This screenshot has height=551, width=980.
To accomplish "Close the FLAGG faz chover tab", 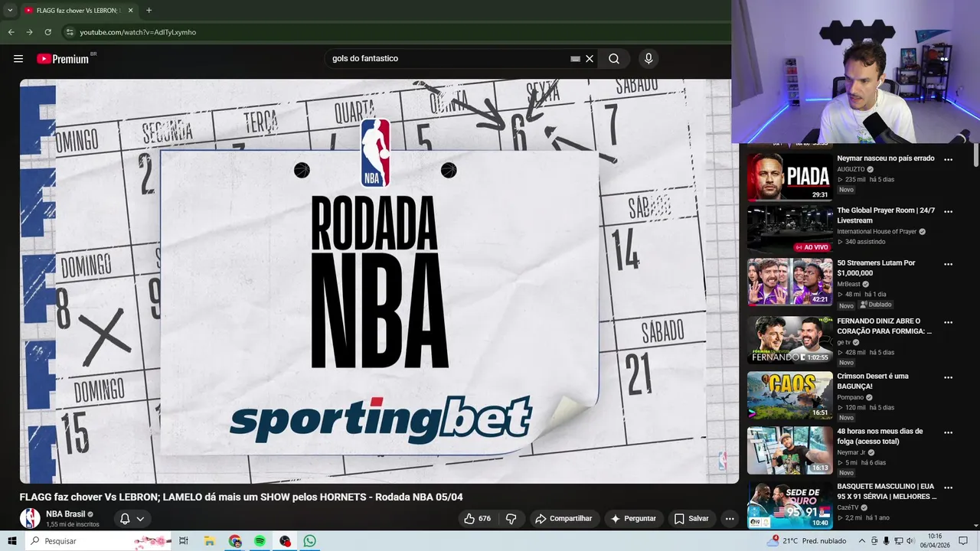I will point(130,11).
